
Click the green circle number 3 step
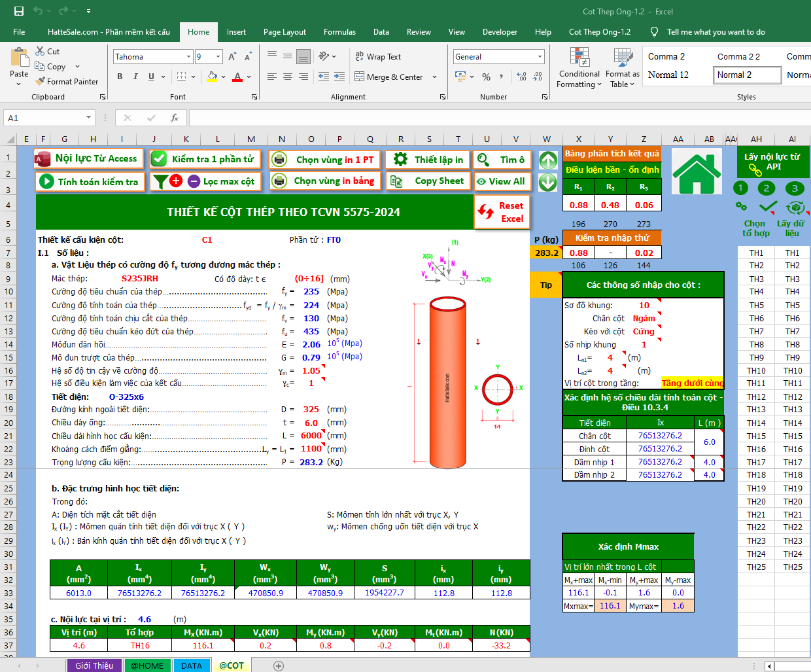click(x=795, y=188)
